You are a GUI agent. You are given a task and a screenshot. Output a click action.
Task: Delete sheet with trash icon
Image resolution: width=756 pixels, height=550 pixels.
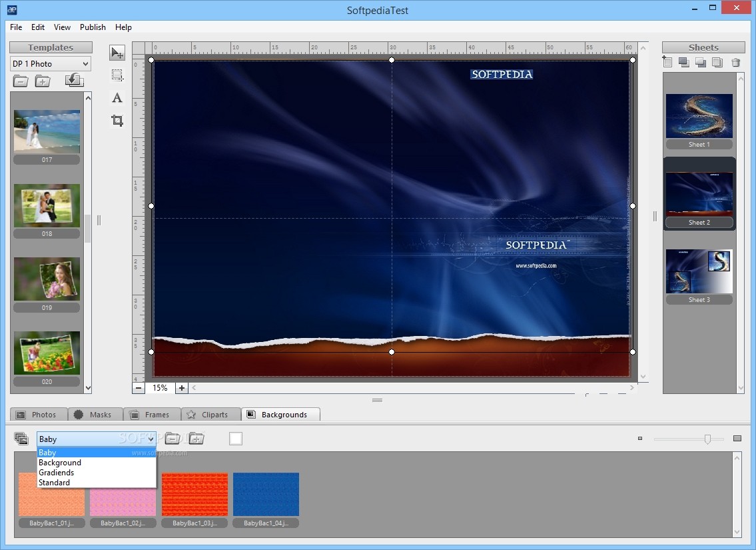736,62
